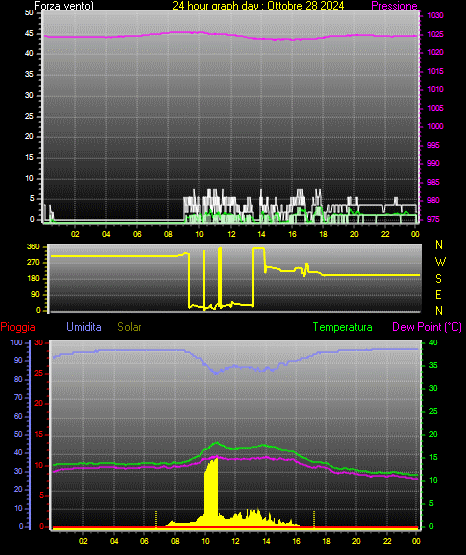Click the 1000 pressure axis value

tap(435, 126)
